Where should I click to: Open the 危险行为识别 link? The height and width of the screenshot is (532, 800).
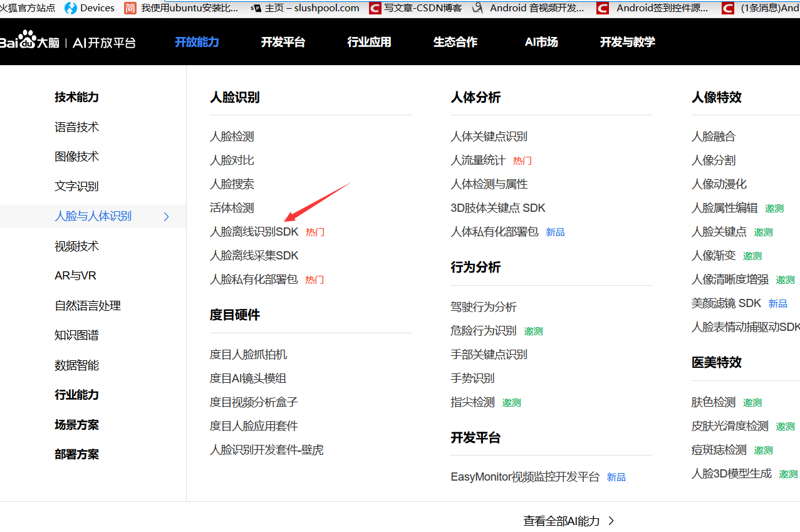[484, 331]
